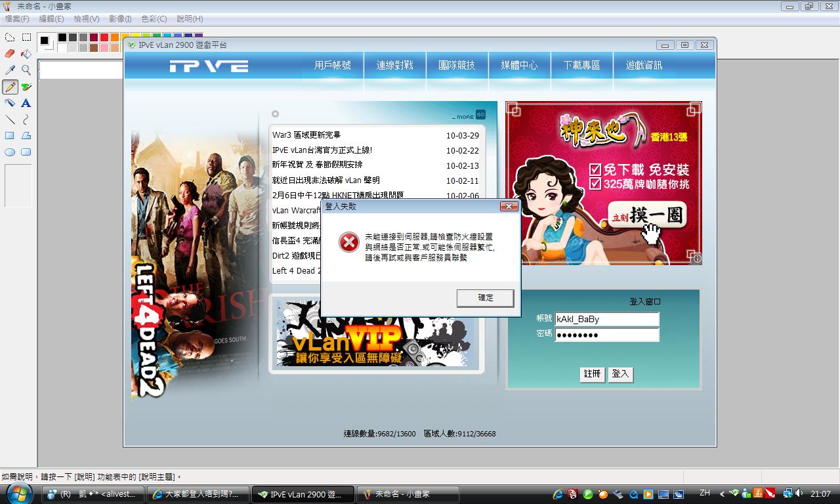The height and width of the screenshot is (504, 840).
Task: Select the Text tool
Action: pos(26,103)
